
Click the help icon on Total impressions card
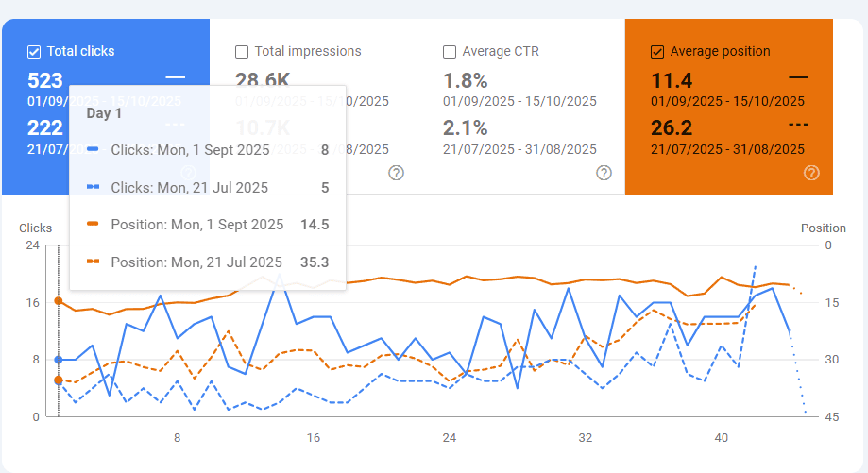click(x=397, y=172)
